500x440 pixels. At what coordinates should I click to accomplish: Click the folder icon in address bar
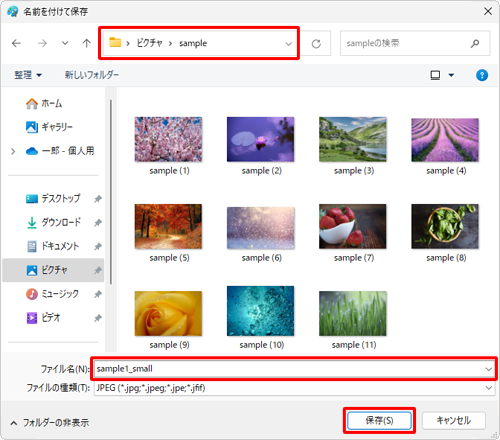click(115, 43)
